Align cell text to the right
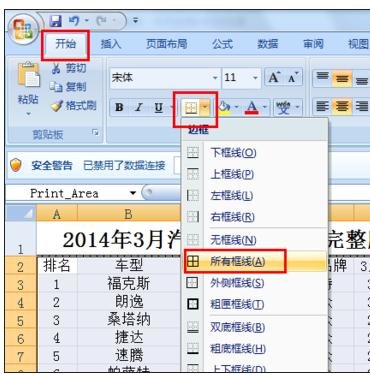This screenshot has width=370, height=374. [x=361, y=107]
